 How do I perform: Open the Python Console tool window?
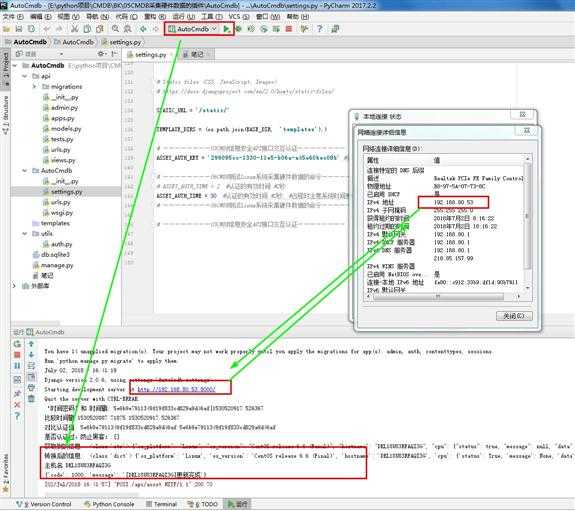(x=109, y=504)
